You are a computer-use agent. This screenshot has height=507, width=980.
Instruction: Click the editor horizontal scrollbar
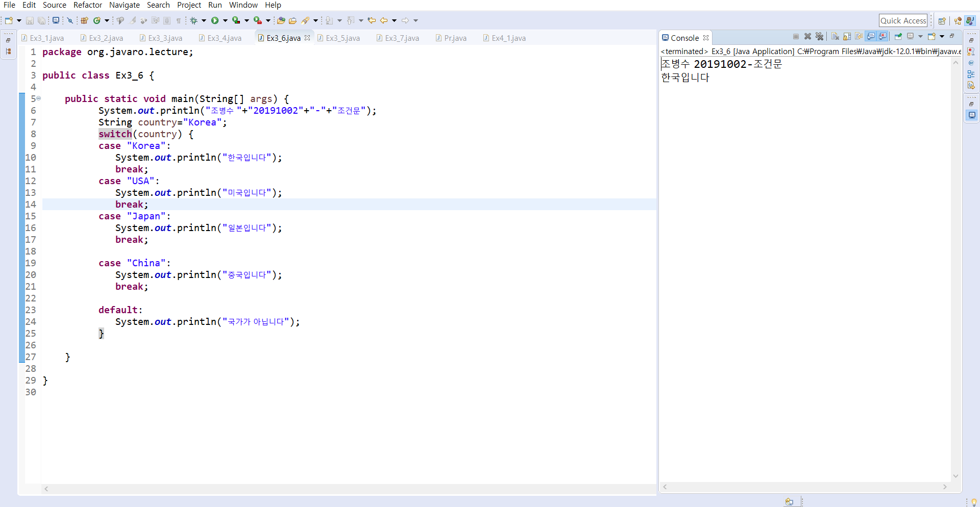[x=349, y=489]
